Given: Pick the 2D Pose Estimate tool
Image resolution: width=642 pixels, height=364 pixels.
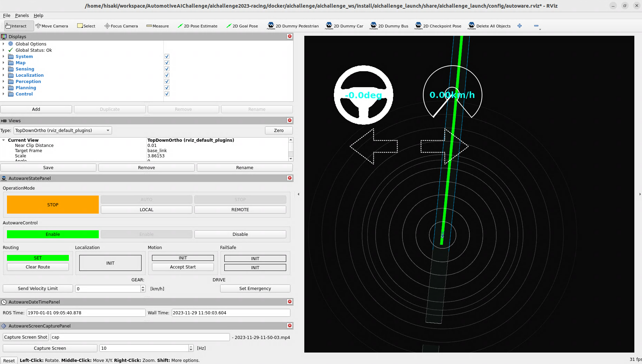Looking at the screenshot, I should (x=198, y=26).
